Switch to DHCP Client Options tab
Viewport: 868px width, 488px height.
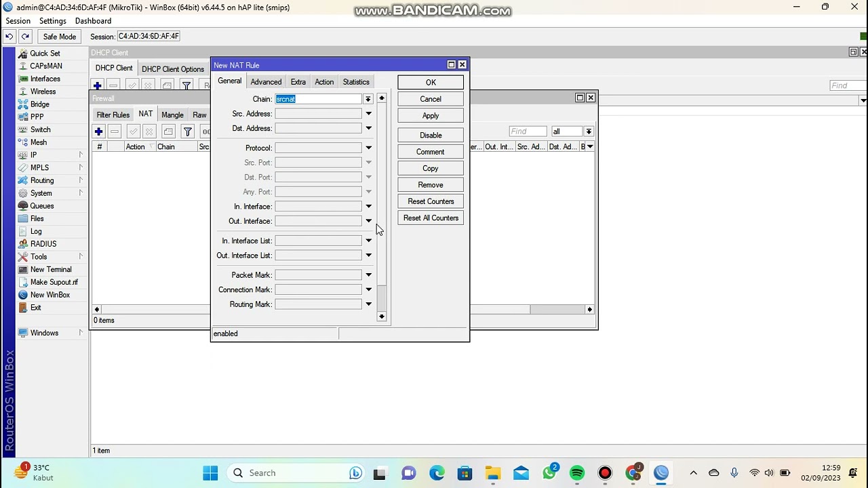173,69
